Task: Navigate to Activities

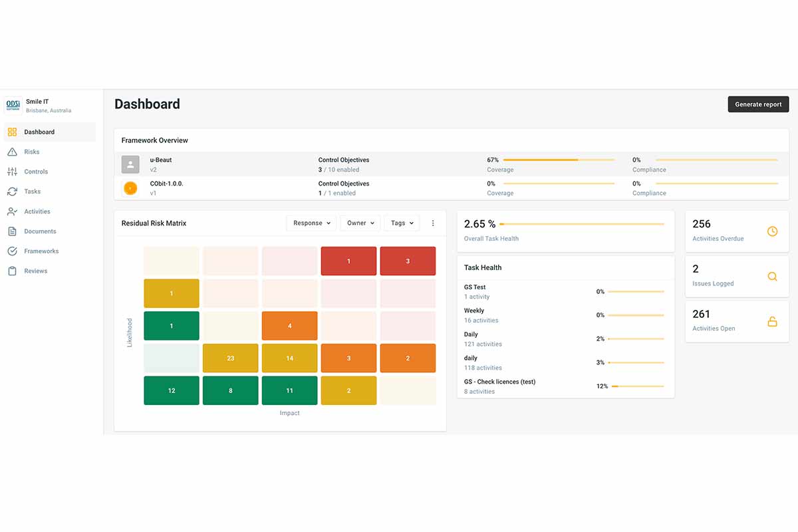Action: (50, 211)
